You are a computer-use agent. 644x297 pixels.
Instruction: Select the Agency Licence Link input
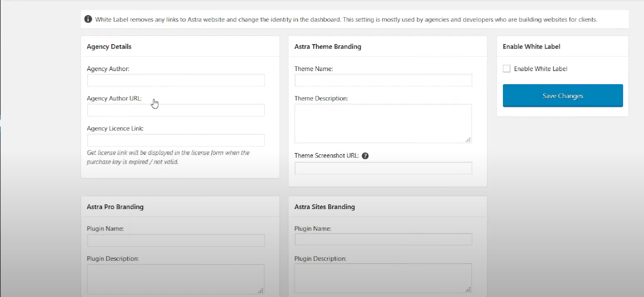click(176, 140)
